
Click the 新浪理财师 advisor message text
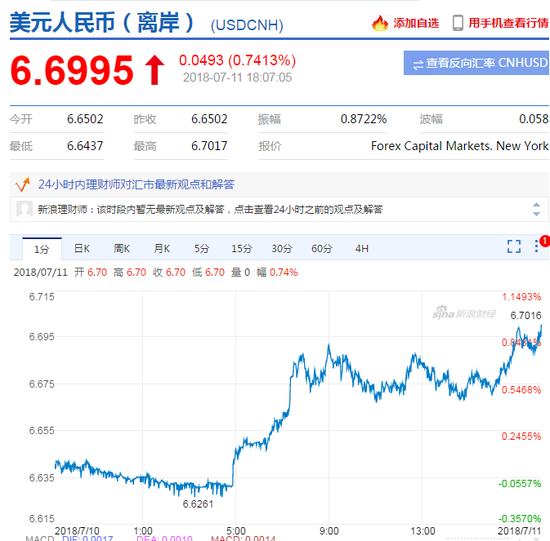pyautogui.click(x=210, y=209)
